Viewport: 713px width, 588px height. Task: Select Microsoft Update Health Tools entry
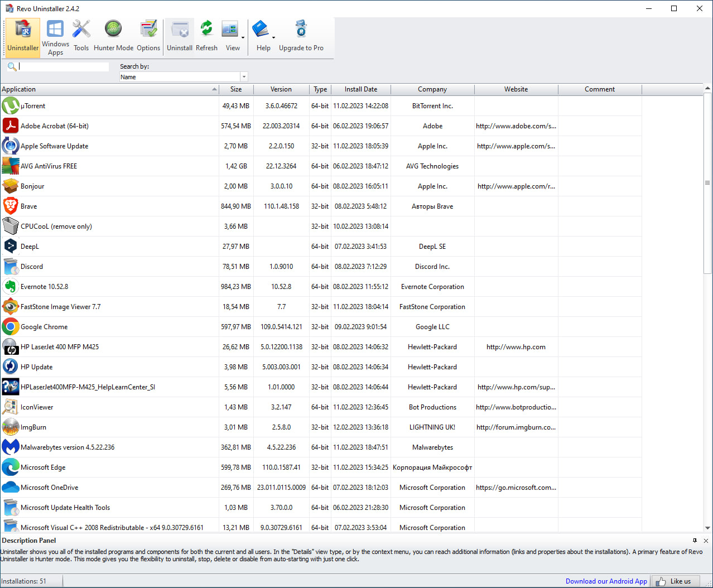65,507
